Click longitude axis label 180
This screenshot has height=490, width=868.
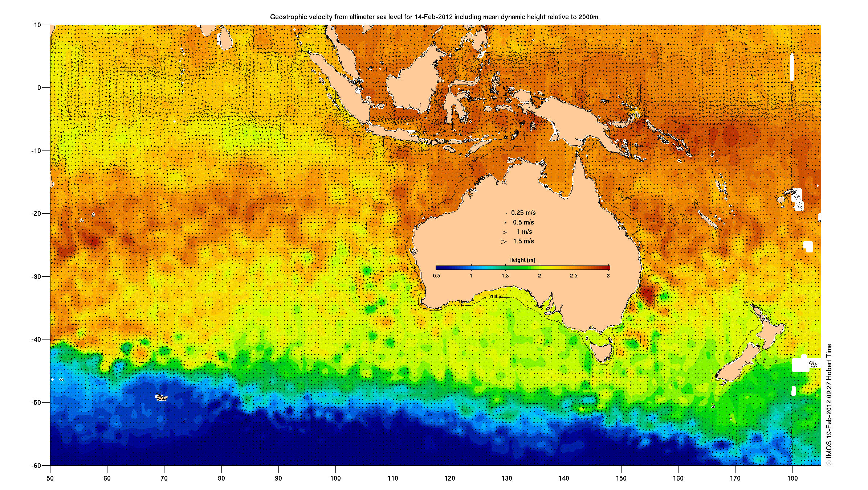(x=792, y=478)
